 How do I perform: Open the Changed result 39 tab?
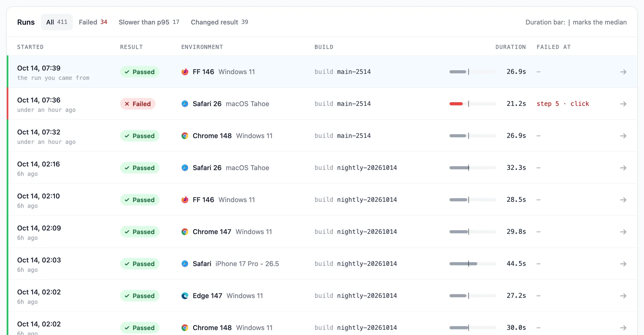click(219, 22)
